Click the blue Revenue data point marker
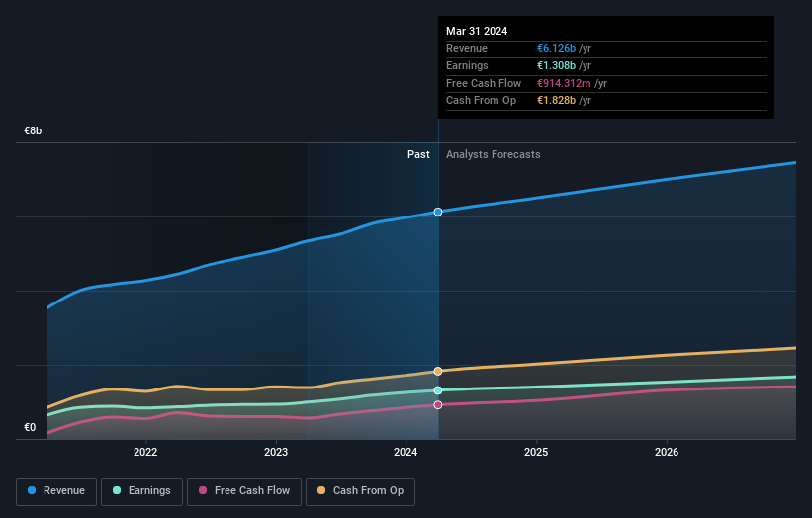 pyautogui.click(x=438, y=212)
